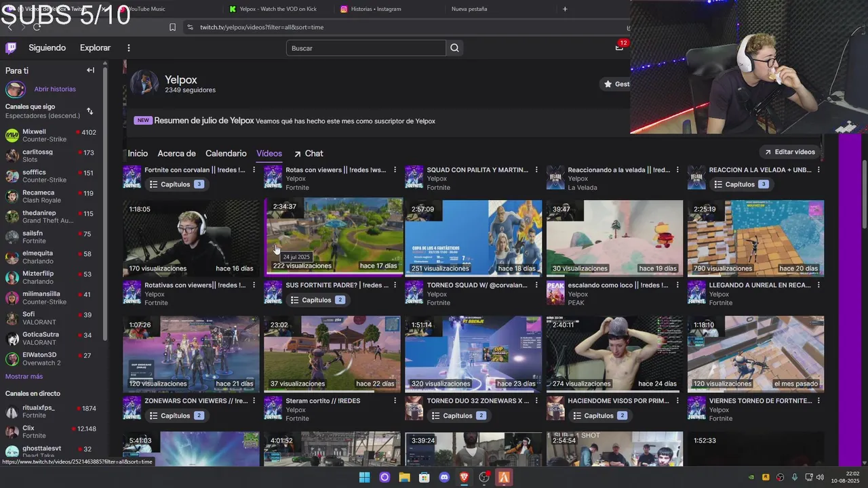Expand Capítulos 3 under Fortnite con corvalan
This screenshot has width=868, height=488.
click(176, 184)
